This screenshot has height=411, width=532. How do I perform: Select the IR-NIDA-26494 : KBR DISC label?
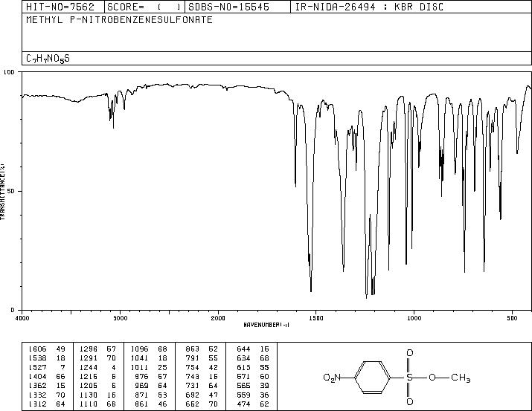369,7
